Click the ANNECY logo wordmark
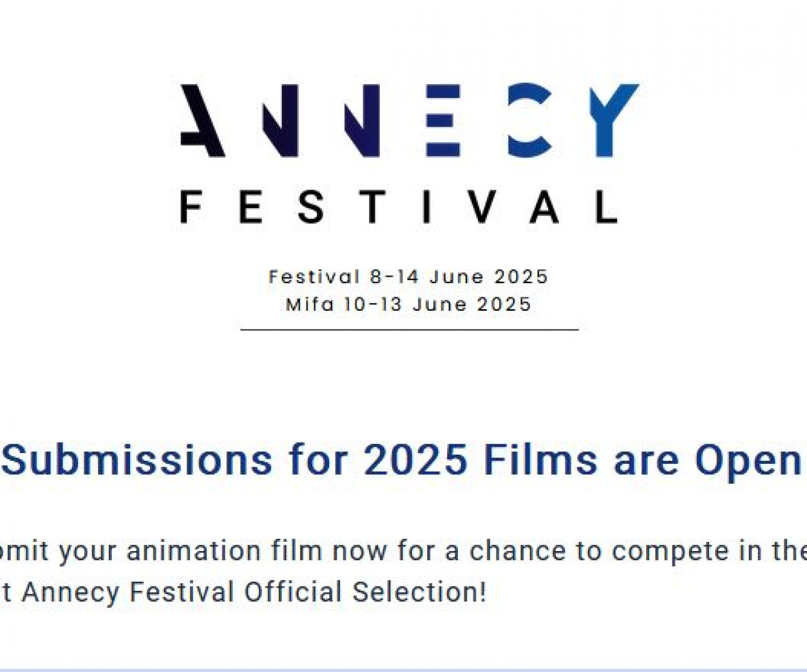The width and height of the screenshot is (807, 672). (x=409, y=120)
